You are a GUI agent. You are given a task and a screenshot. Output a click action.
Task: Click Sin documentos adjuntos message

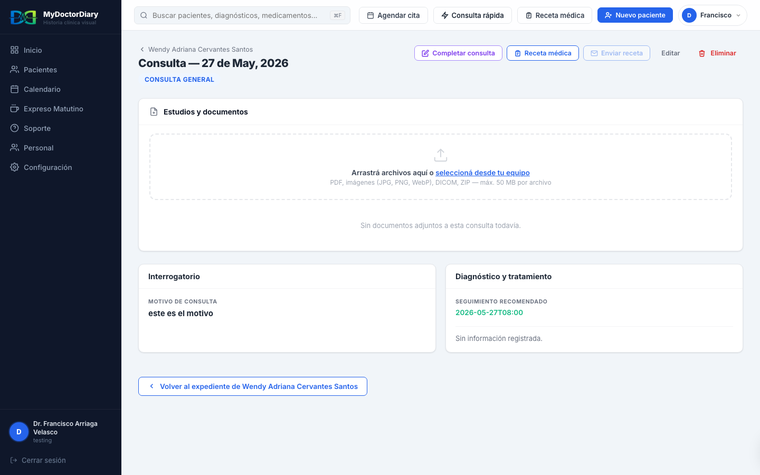click(x=440, y=225)
